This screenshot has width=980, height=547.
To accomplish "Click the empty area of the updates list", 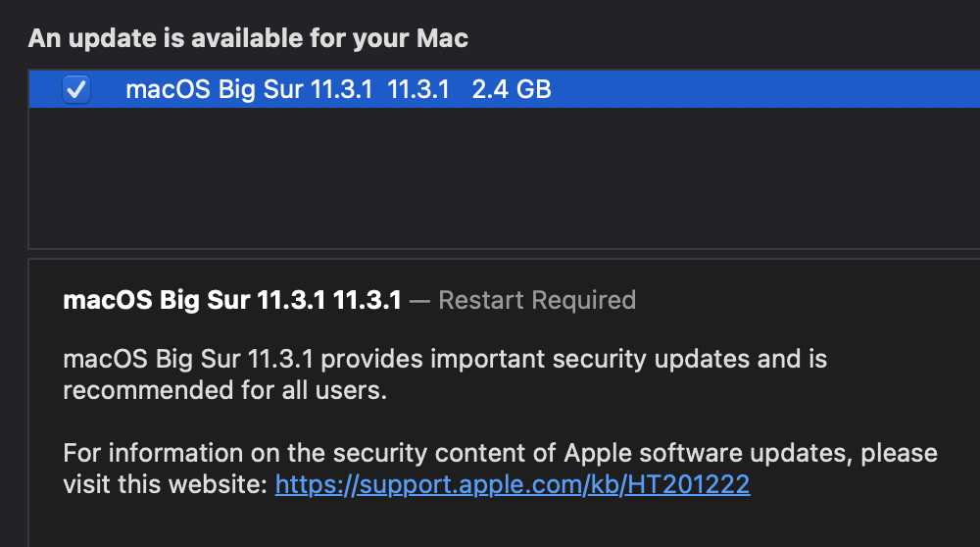I will click(x=490, y=176).
